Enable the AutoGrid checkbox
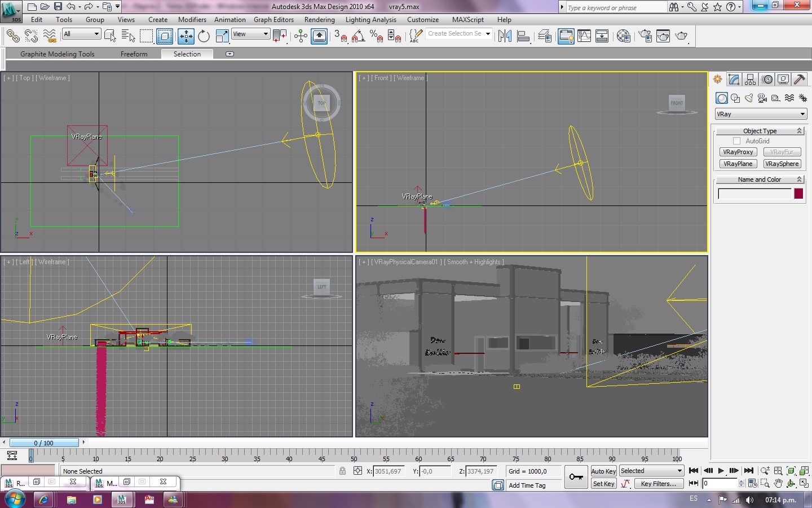The image size is (812, 508). [736, 141]
